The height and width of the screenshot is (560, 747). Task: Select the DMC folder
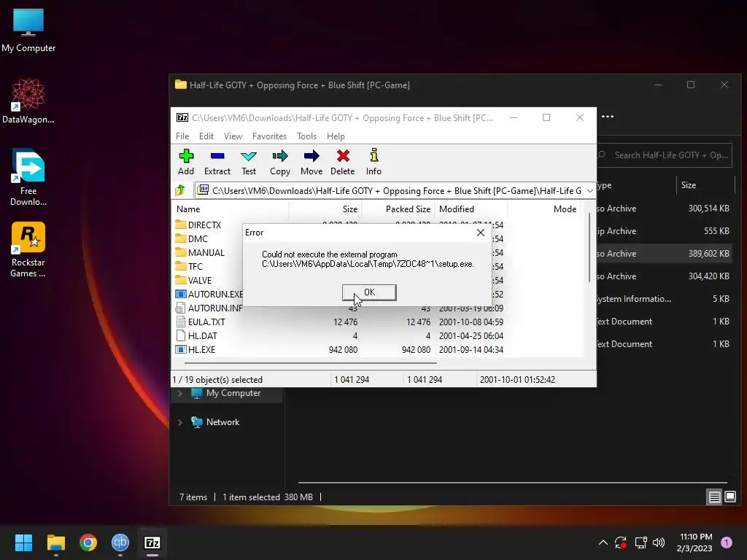(x=192, y=238)
